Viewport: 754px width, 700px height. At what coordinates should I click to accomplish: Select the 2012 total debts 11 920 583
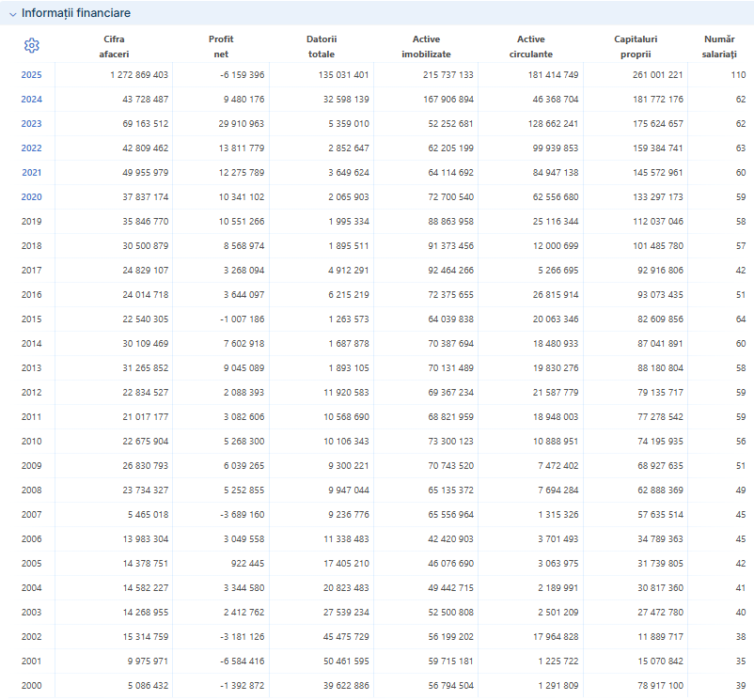346,393
